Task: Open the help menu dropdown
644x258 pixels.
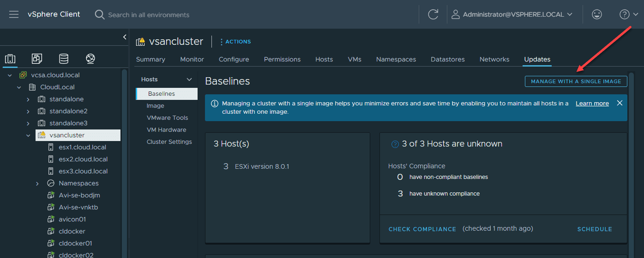Action: point(628,14)
